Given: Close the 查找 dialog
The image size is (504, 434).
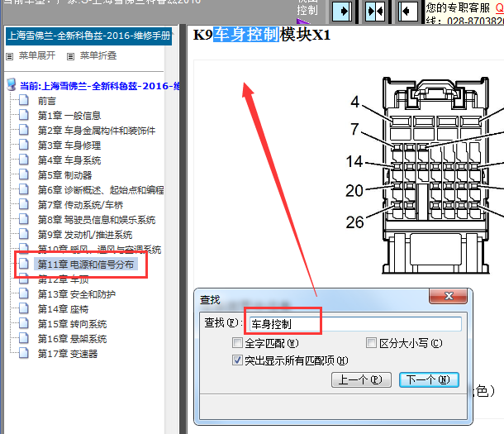Looking at the screenshot, I should (449, 296).
